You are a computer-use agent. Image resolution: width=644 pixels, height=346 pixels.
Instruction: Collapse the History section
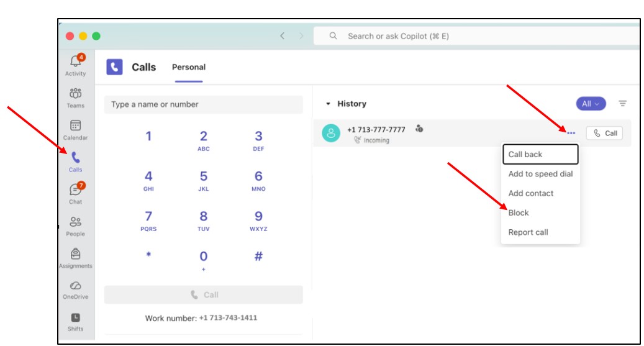[328, 104]
